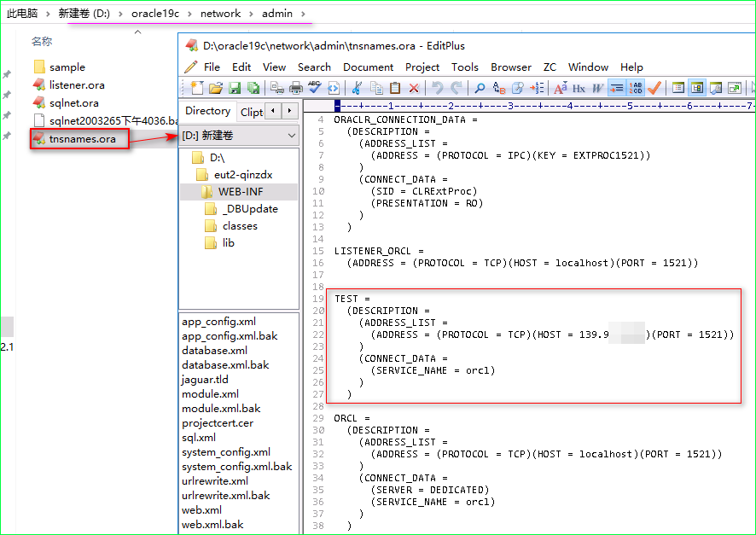Click the Save icon in toolbar
756x535 pixels.
[x=235, y=88]
